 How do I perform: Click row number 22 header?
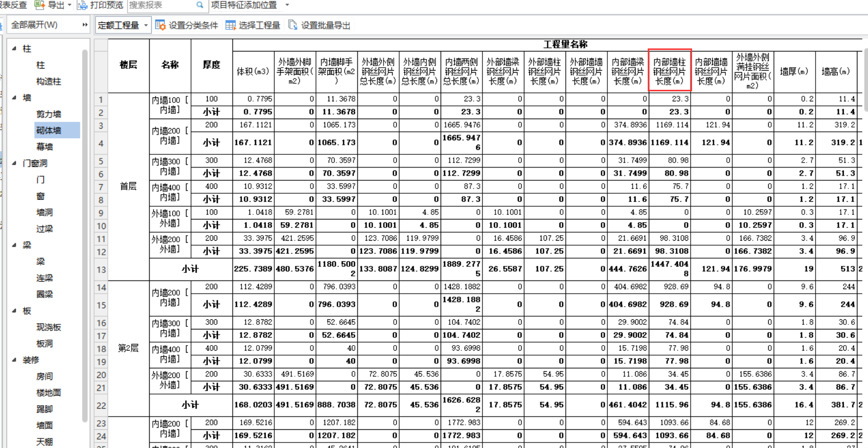click(x=101, y=406)
